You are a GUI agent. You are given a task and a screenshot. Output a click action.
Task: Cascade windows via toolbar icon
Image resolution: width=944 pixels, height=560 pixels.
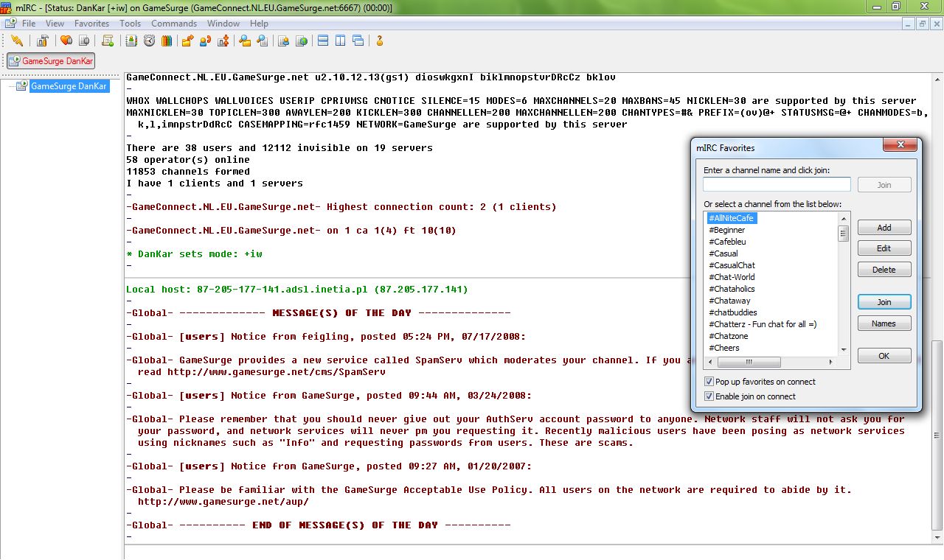358,41
